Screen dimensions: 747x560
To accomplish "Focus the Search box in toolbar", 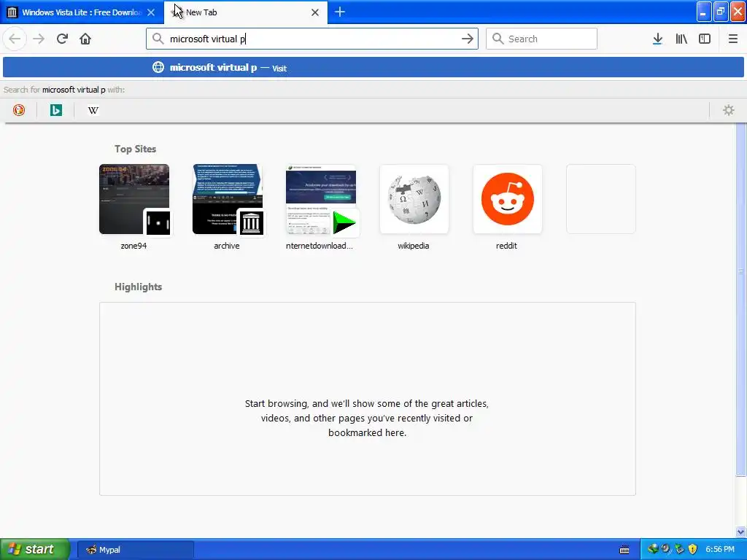I will coord(541,39).
